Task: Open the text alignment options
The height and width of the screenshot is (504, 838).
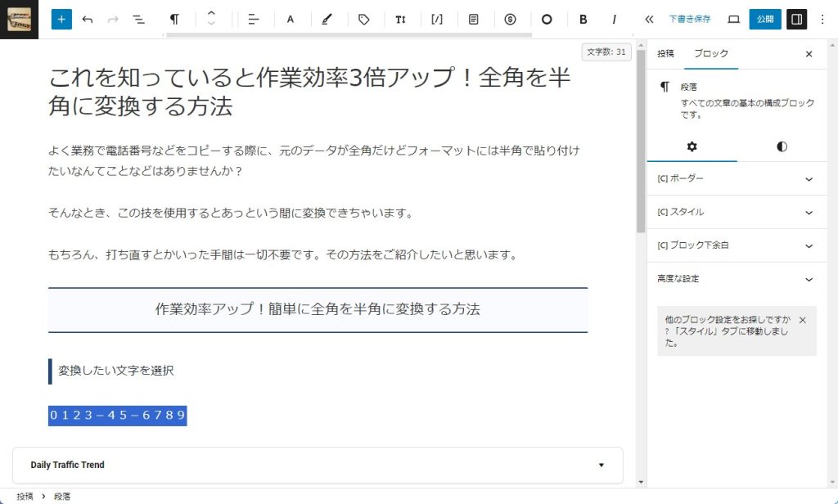Action: coord(253,19)
